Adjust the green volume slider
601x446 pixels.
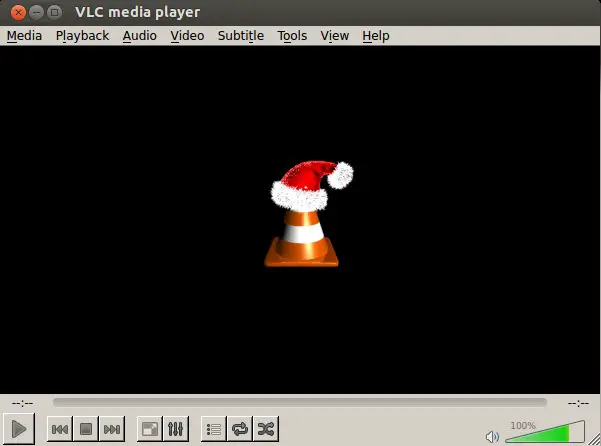(545, 432)
